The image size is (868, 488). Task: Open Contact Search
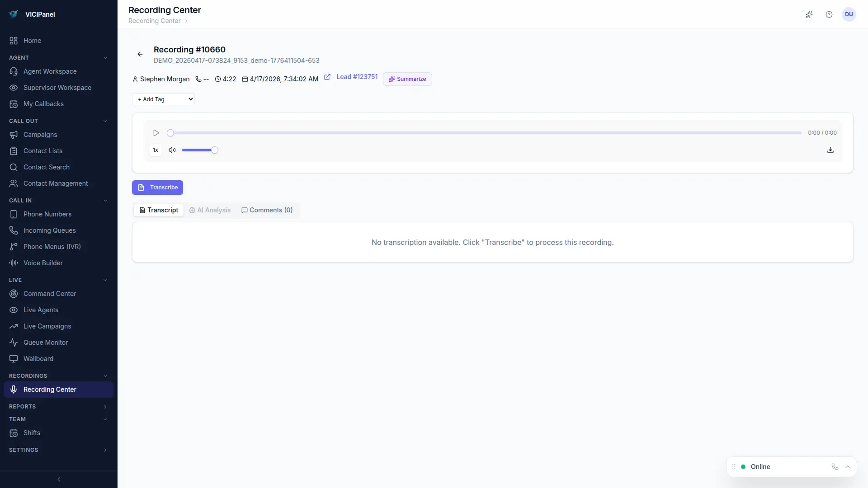point(46,167)
